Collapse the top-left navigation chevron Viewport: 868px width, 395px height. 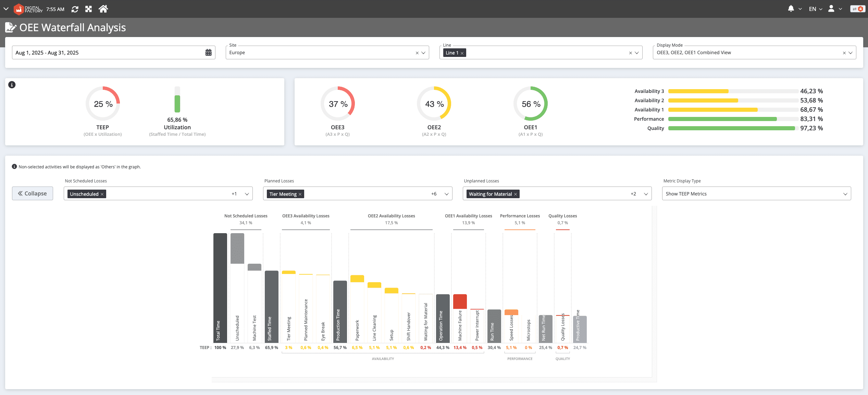tap(6, 9)
